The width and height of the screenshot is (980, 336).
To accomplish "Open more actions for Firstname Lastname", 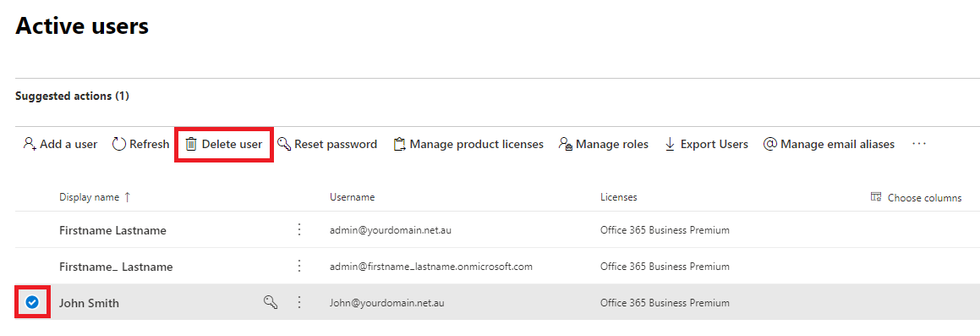I will 299,229.
